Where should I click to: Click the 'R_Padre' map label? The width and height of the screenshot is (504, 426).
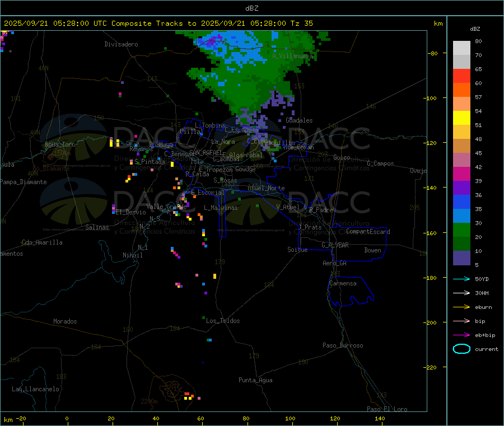pyautogui.click(x=321, y=210)
